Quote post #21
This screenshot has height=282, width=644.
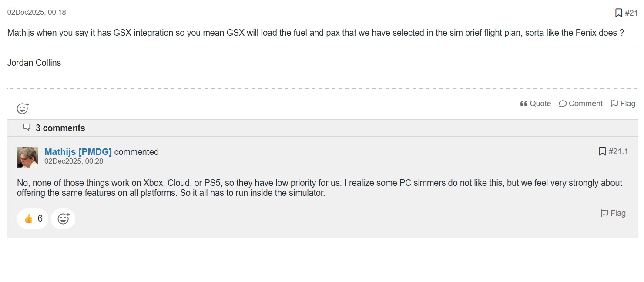click(536, 104)
